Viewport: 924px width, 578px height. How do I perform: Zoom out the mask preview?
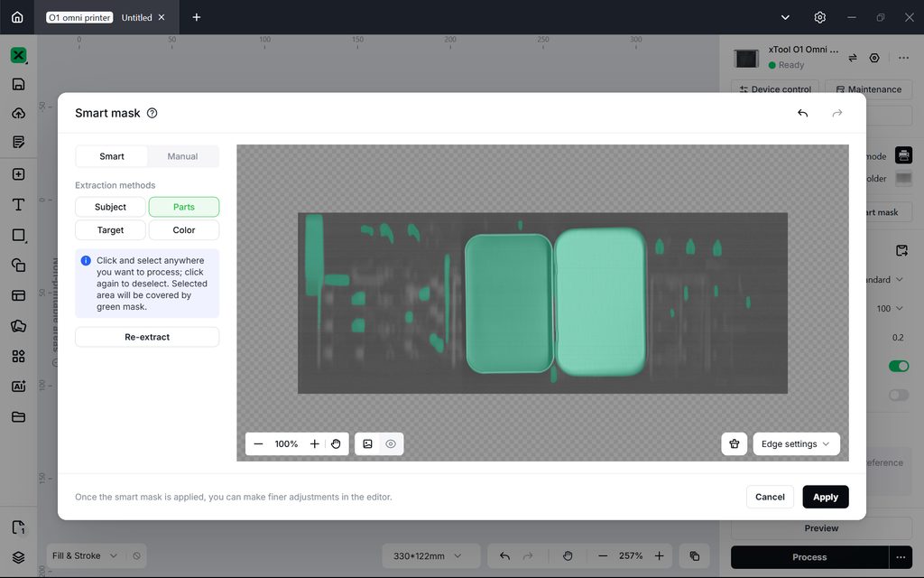pyautogui.click(x=258, y=444)
